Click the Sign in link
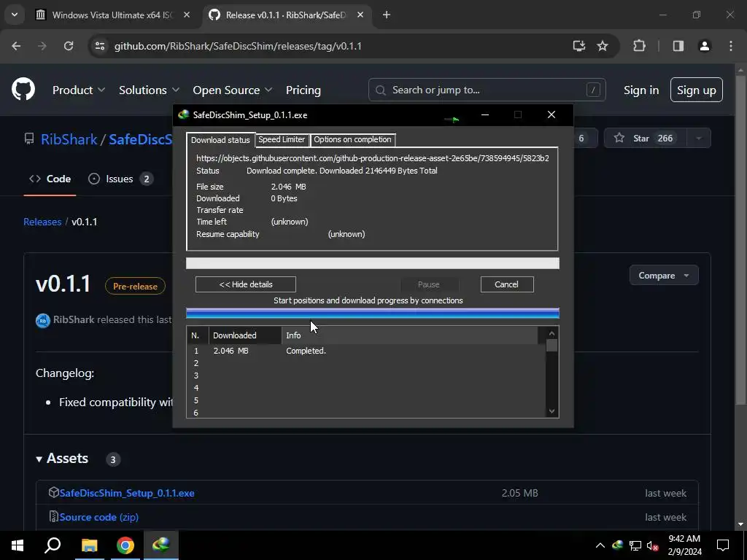 [641, 90]
